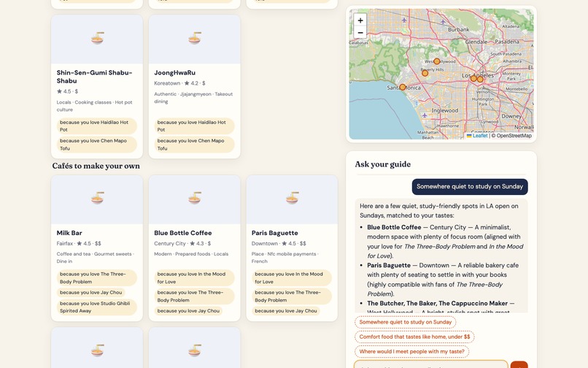Open the Paris Baguette card image
The image size is (588, 368).
coord(292,199)
